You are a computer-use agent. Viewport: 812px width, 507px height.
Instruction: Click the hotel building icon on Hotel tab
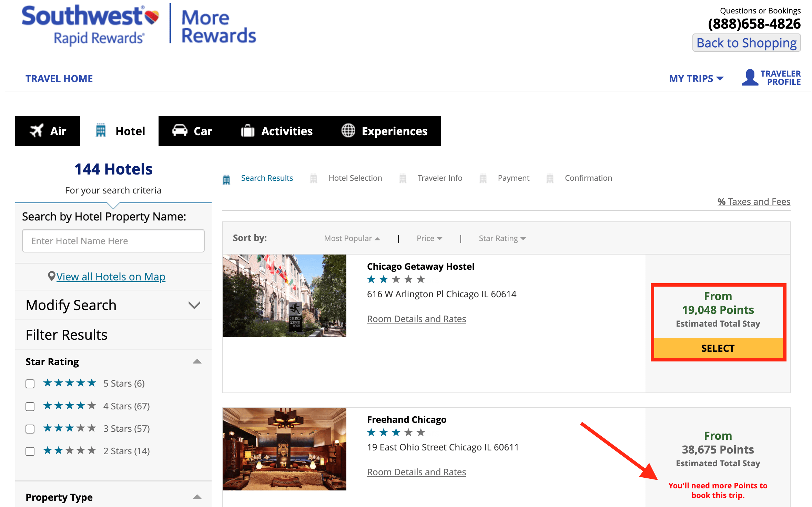tap(101, 130)
